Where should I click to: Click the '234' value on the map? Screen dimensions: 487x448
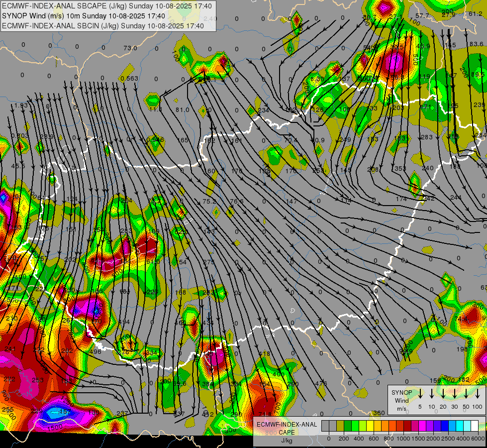(x=263, y=110)
